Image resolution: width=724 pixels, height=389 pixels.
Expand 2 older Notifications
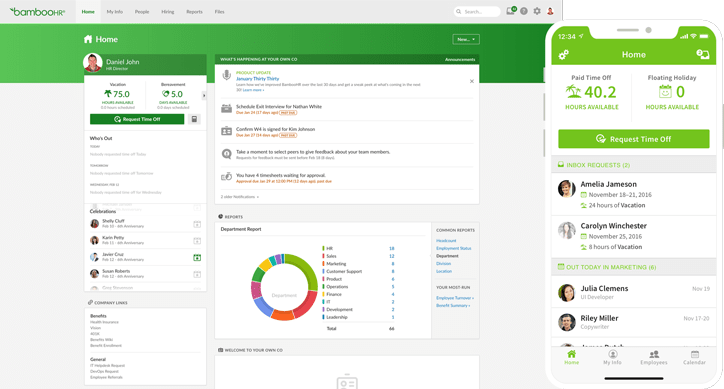[x=240, y=197]
